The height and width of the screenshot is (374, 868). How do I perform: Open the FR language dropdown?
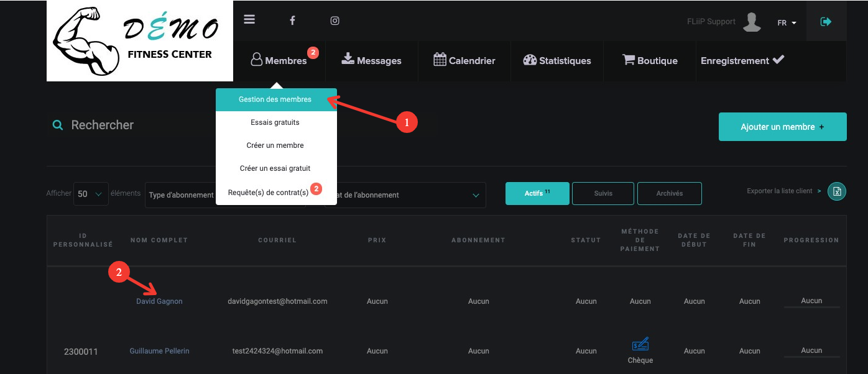tap(787, 23)
